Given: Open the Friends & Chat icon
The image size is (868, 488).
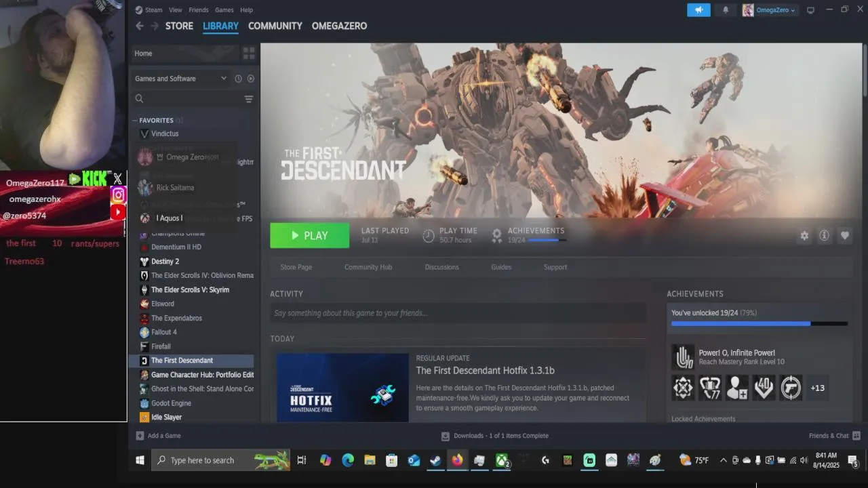Looking at the screenshot, I should pos(856,436).
